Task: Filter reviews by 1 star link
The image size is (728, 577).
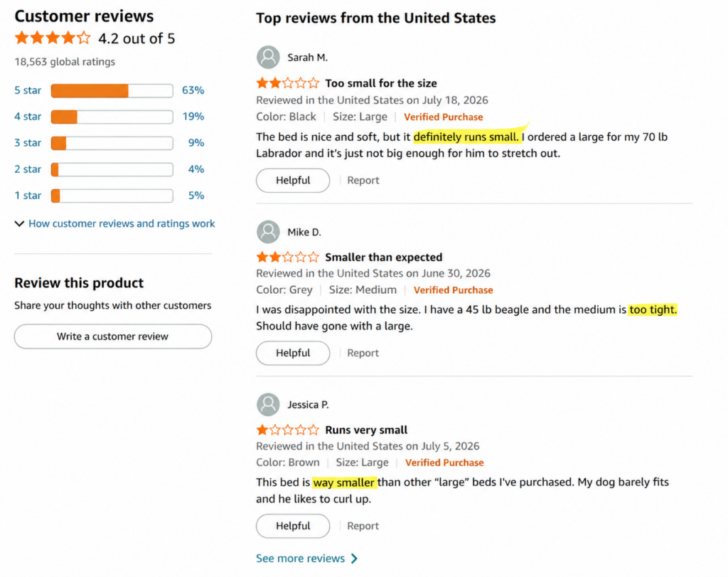Action: pyautogui.click(x=28, y=196)
